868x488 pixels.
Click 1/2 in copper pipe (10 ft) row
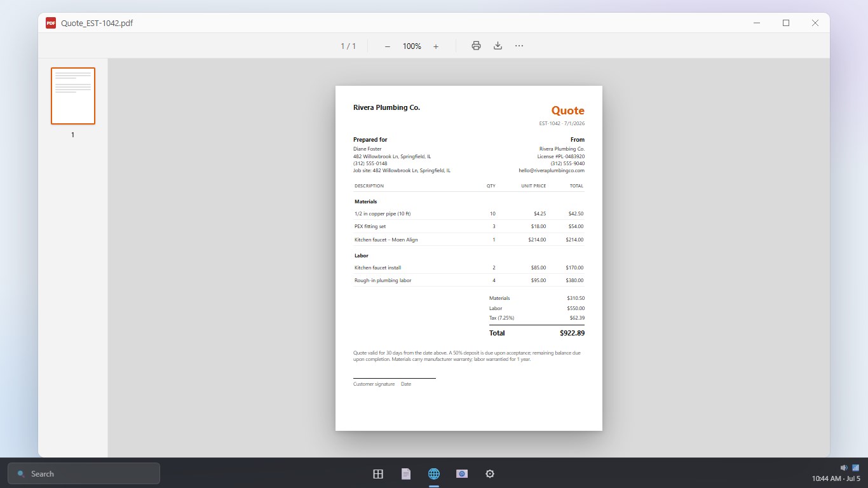click(x=469, y=213)
